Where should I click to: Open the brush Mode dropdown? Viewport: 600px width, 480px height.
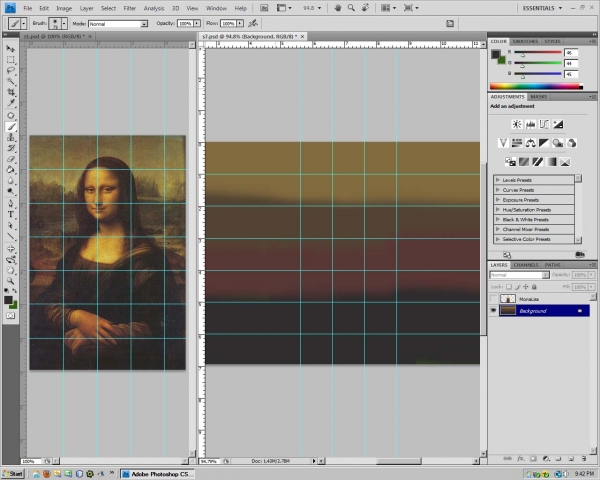pos(118,24)
